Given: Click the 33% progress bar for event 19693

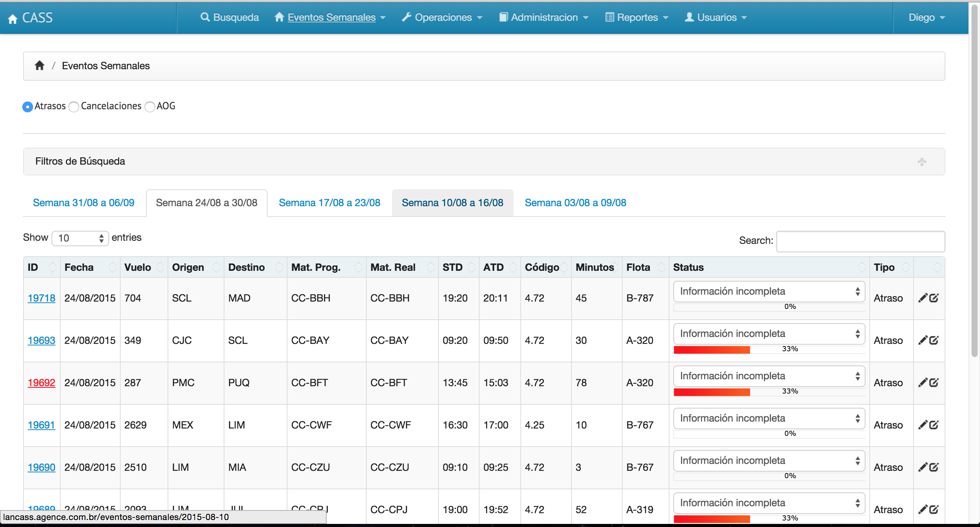Looking at the screenshot, I should pos(769,349).
